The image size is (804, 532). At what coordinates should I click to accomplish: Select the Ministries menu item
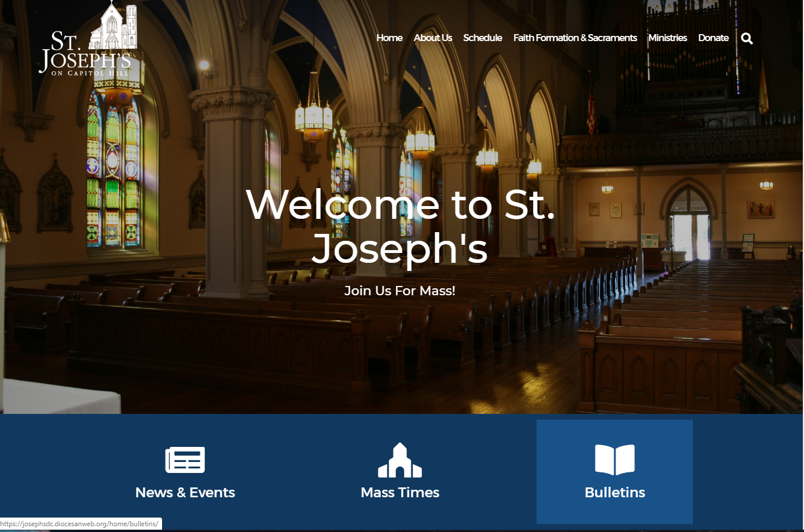coord(667,38)
